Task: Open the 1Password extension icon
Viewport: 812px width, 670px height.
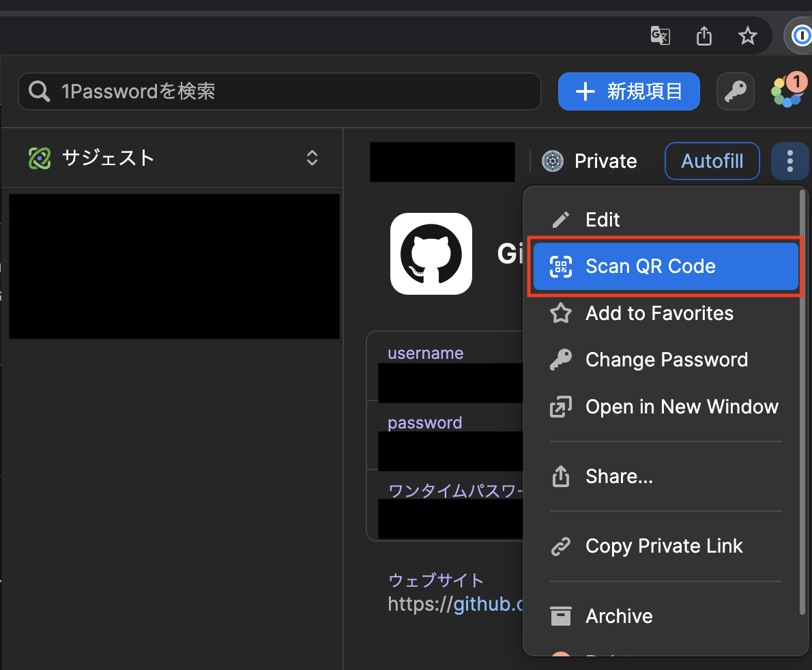Action: click(x=800, y=35)
